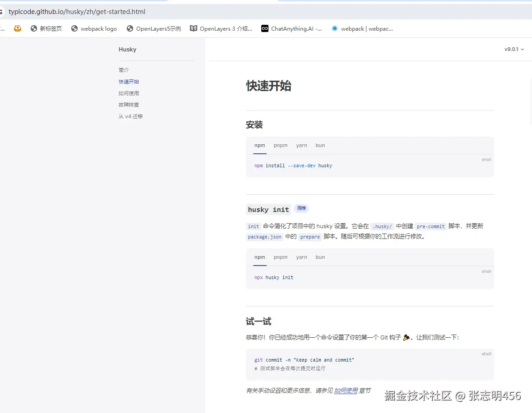
Task: Open the OpenLayers 3 介绍 bookmark
Action: 221,28
